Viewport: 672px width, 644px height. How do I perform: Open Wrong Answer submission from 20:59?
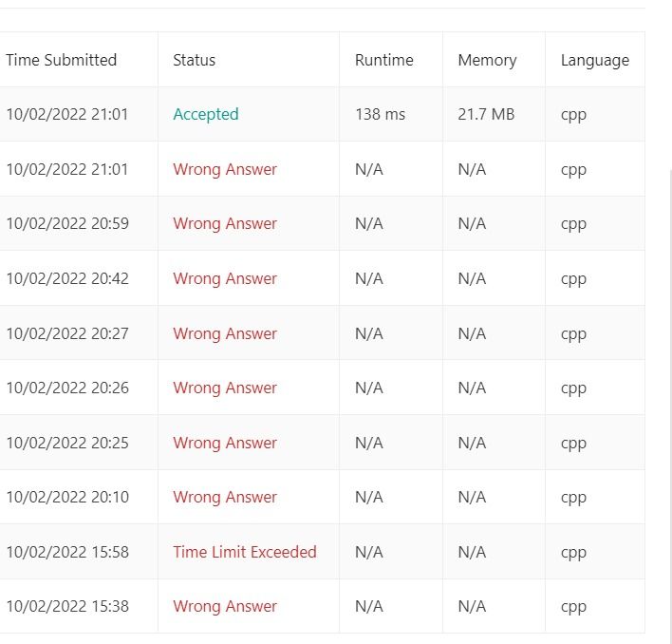(x=225, y=224)
